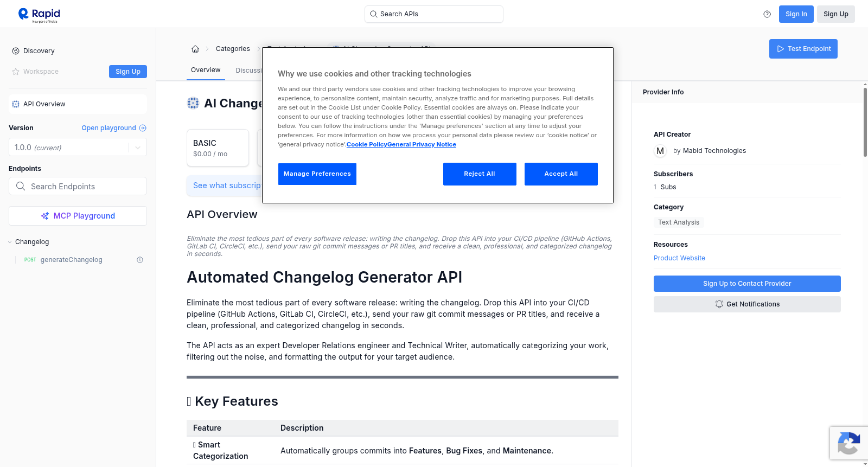Click the home breadcrumb icon
The image size is (868, 467).
195,49
